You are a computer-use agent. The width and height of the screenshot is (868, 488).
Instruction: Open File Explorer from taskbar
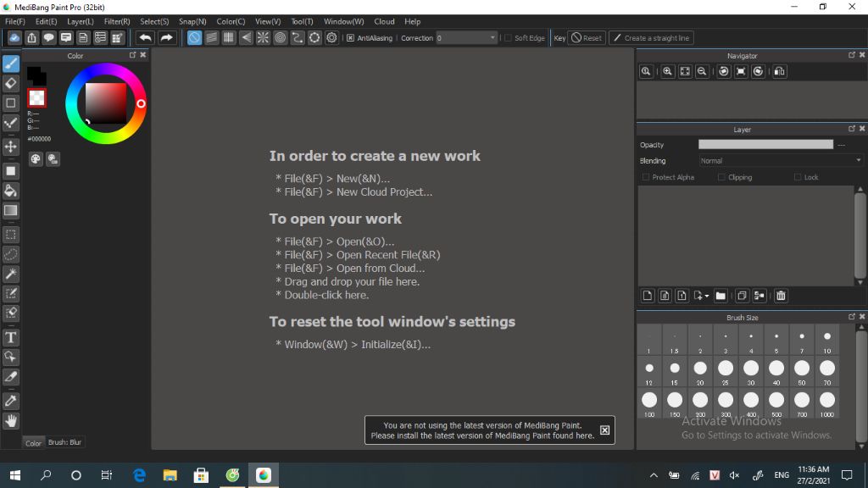[x=170, y=475]
